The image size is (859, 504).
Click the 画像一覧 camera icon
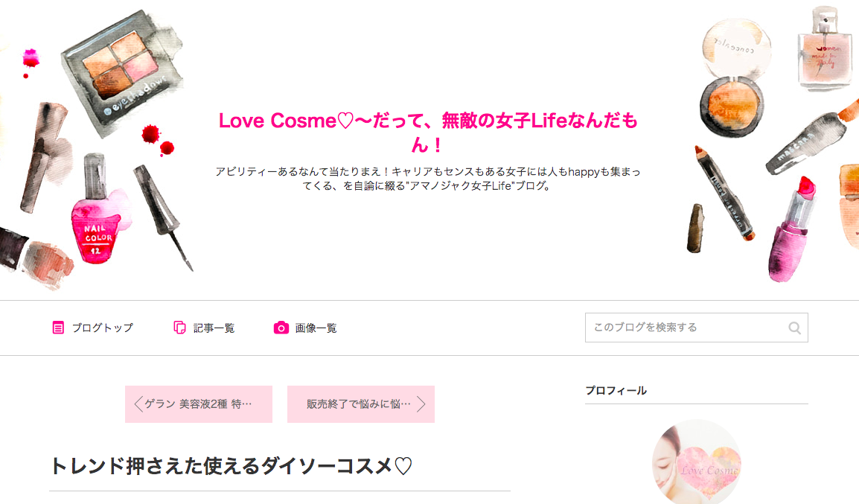pyautogui.click(x=281, y=328)
